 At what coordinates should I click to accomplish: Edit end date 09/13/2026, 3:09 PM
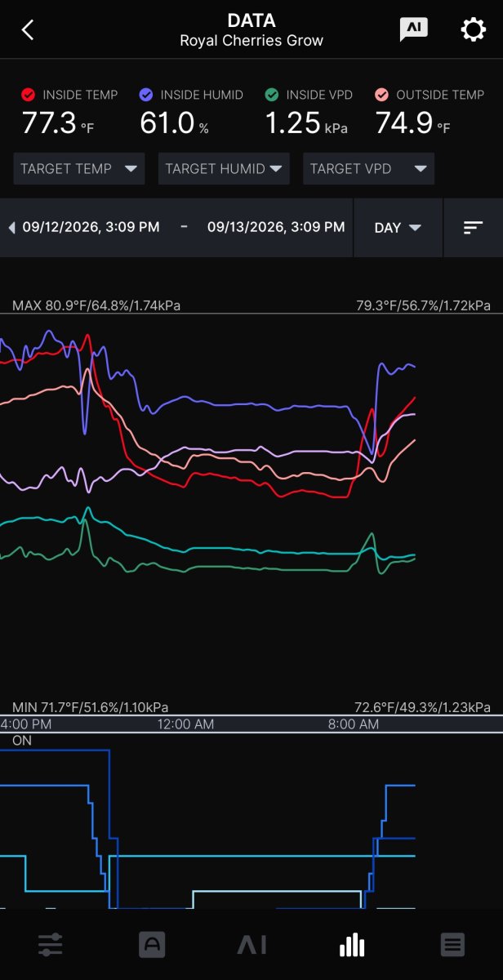(276, 227)
